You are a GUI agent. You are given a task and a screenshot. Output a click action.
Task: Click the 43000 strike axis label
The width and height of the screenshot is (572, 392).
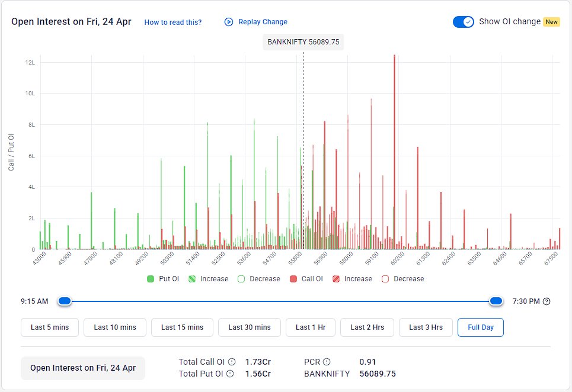[x=39, y=258]
